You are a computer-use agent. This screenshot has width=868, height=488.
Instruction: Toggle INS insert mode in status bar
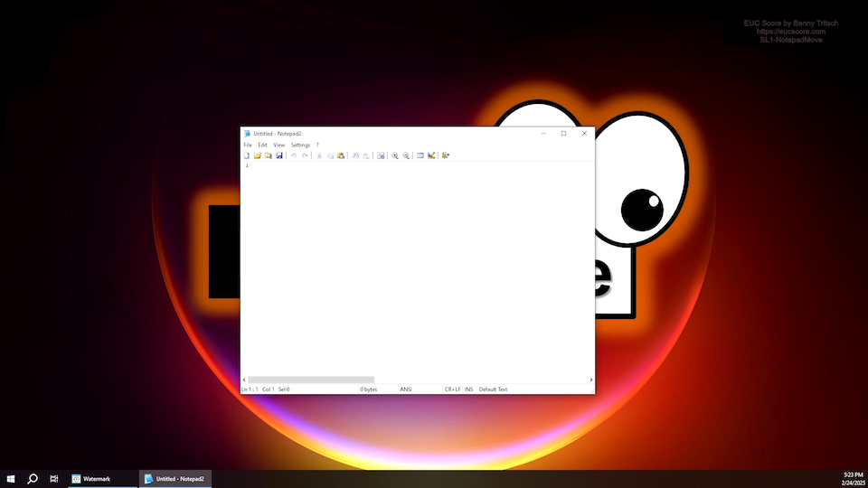(468, 389)
